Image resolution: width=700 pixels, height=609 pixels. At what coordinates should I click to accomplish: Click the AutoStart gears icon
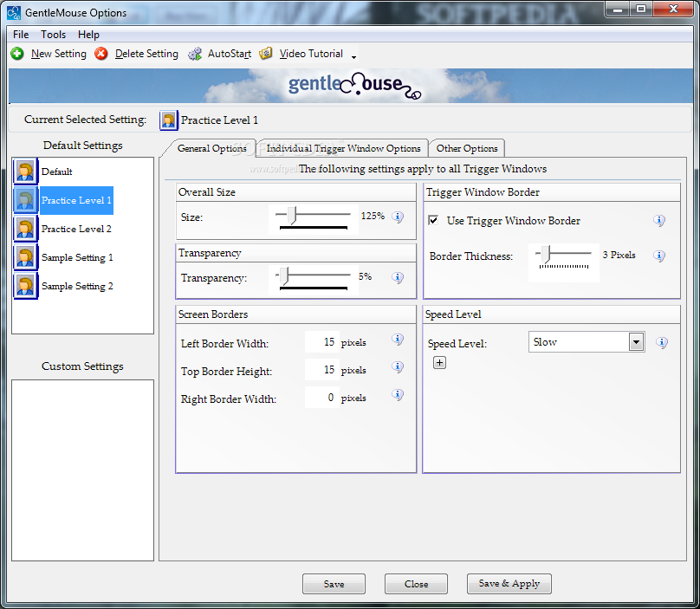[x=195, y=54]
